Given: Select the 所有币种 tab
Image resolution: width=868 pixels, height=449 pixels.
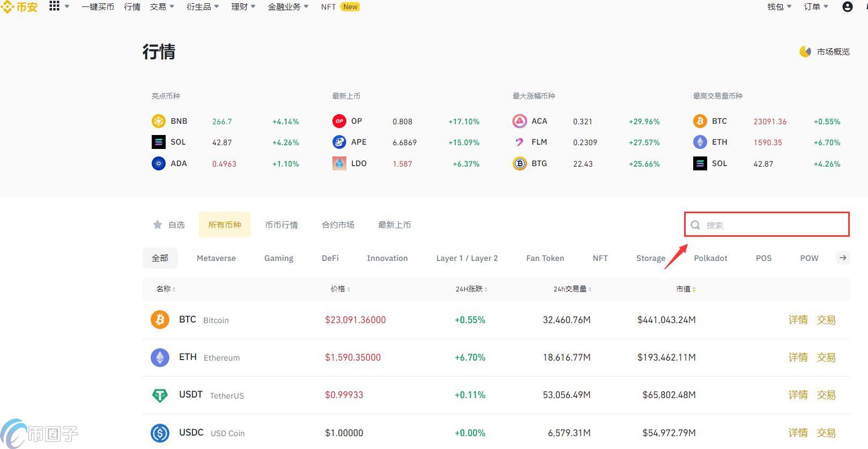Looking at the screenshot, I should point(225,224).
